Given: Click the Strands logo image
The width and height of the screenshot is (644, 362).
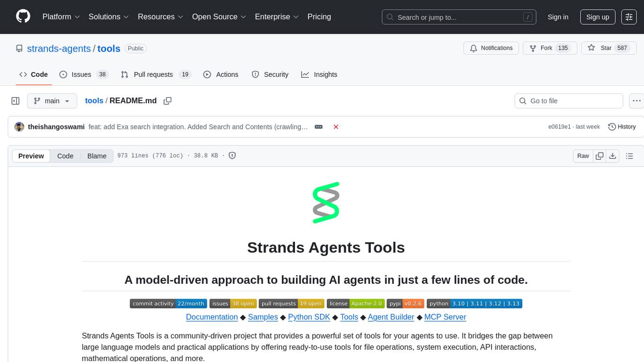Looking at the screenshot, I should [326, 203].
